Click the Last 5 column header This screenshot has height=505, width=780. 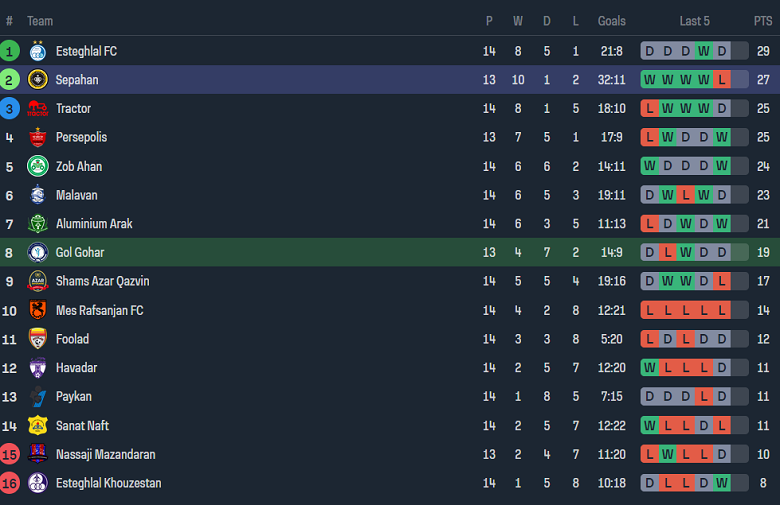(x=694, y=21)
